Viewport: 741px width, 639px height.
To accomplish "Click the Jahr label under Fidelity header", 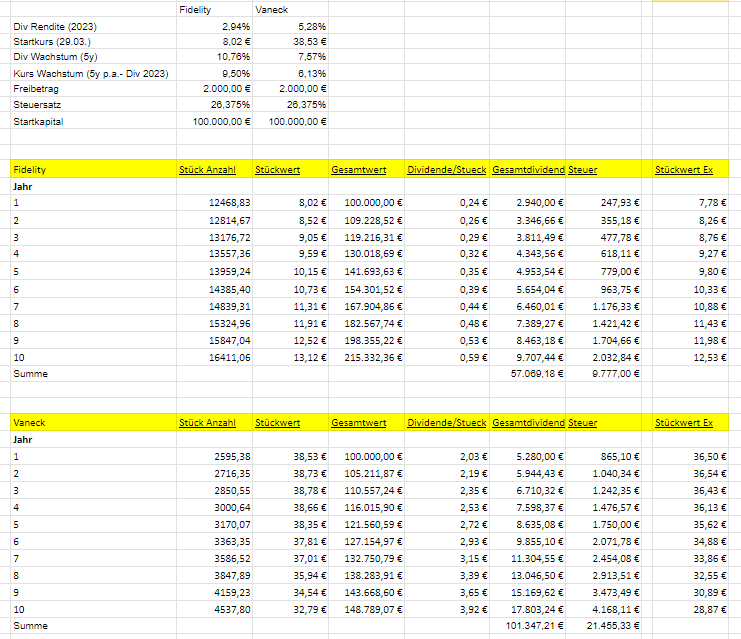I will [x=23, y=187].
